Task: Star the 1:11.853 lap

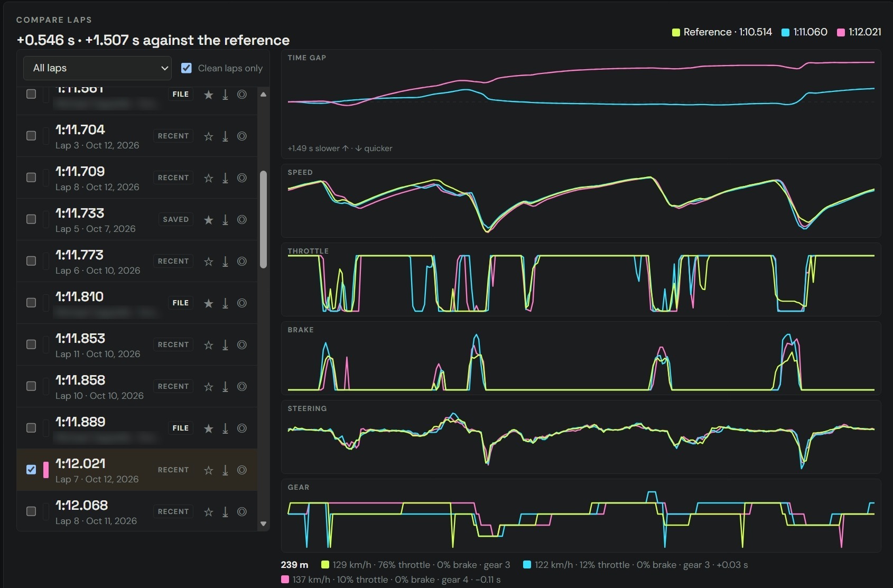Action: point(209,345)
